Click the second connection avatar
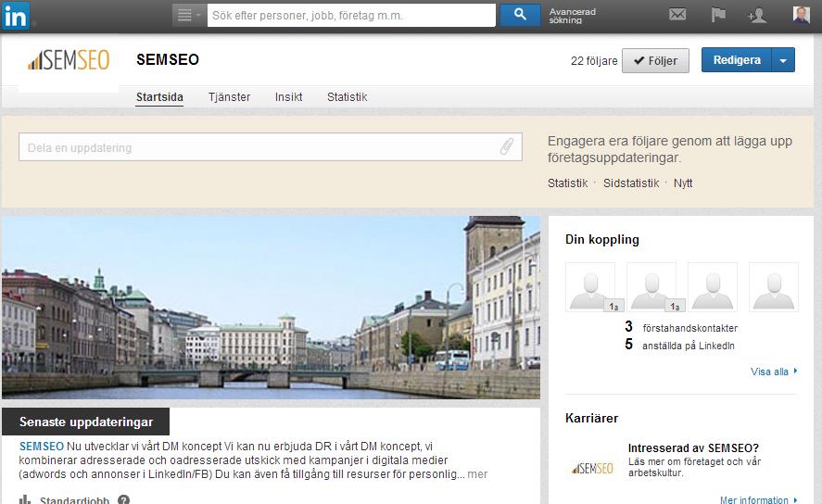Image resolution: width=822 pixels, height=504 pixels. [x=651, y=287]
